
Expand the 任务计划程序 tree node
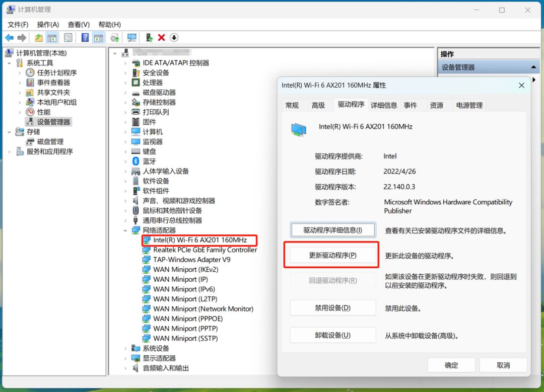20,73
